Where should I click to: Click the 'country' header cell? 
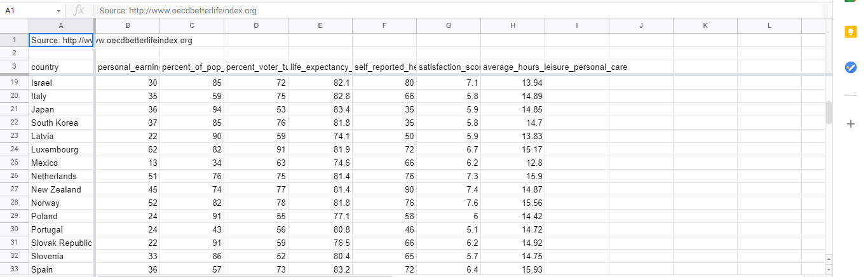pos(62,67)
